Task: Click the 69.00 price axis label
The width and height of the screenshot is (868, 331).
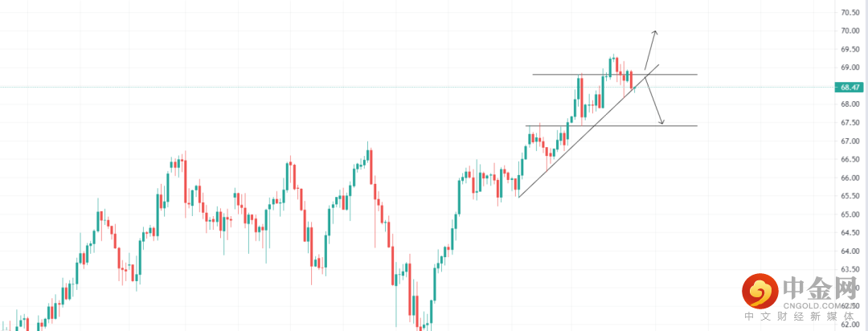Action: pyautogui.click(x=850, y=68)
